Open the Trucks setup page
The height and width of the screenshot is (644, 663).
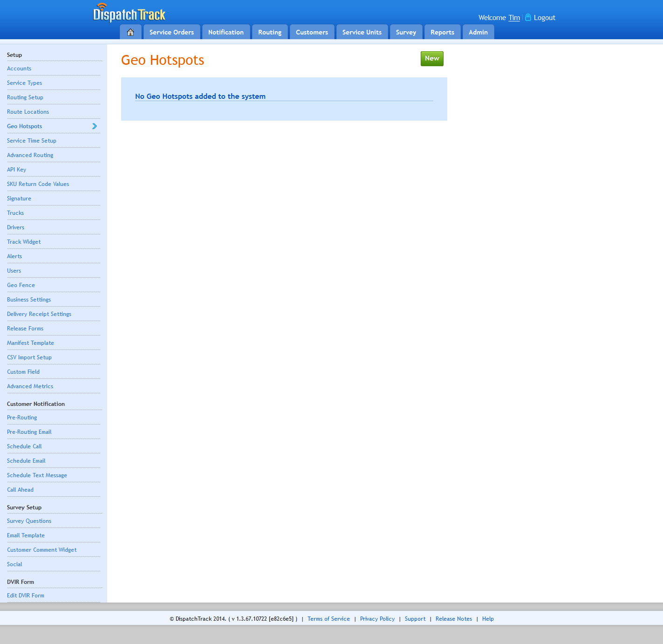coord(15,213)
